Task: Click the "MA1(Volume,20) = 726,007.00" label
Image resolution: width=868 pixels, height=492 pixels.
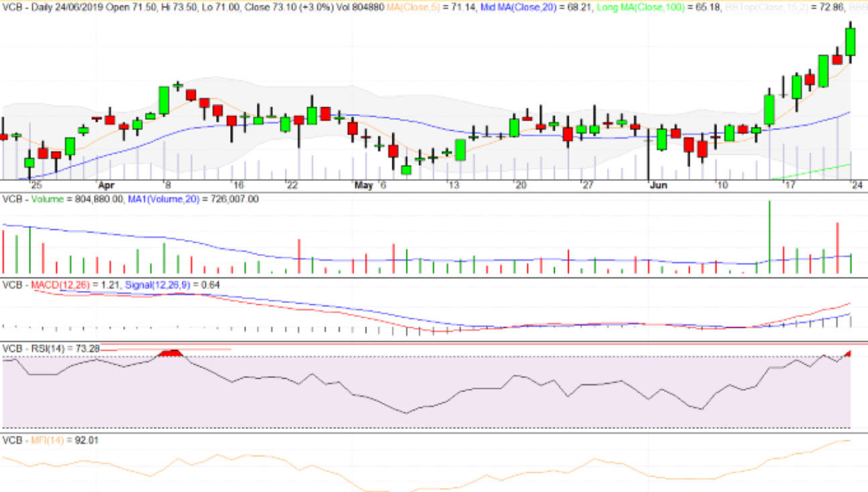Action: (195, 199)
